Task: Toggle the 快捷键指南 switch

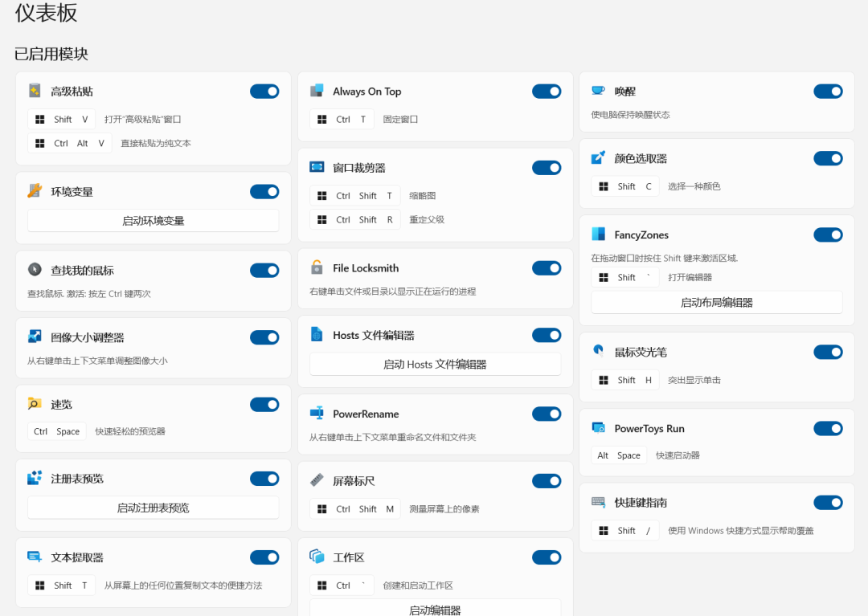Action: [x=828, y=503]
